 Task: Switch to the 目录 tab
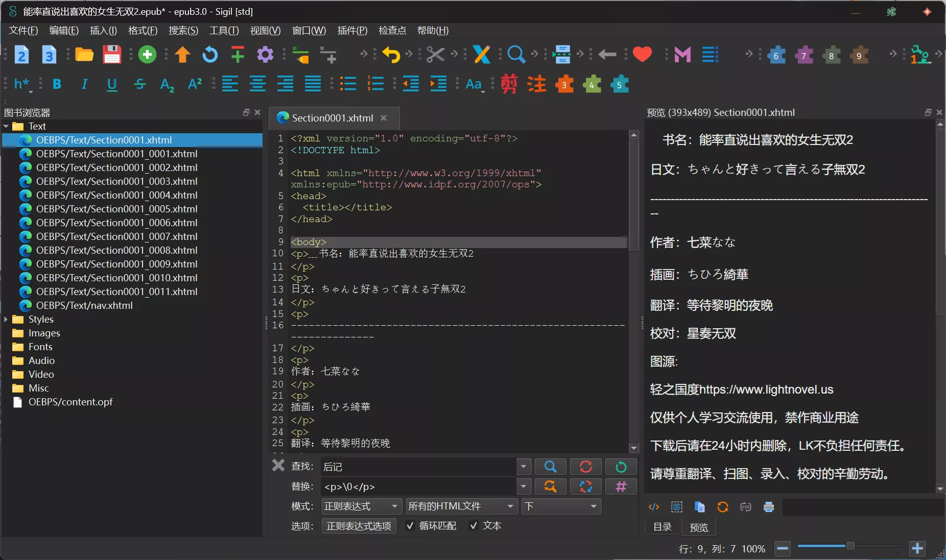pyautogui.click(x=663, y=527)
